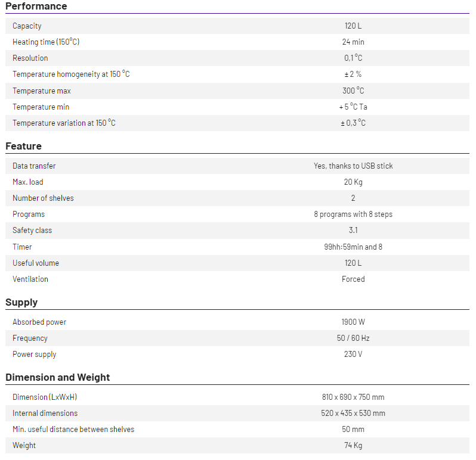Click the Performance section heading
The height and width of the screenshot is (460, 476).
coord(36,6)
